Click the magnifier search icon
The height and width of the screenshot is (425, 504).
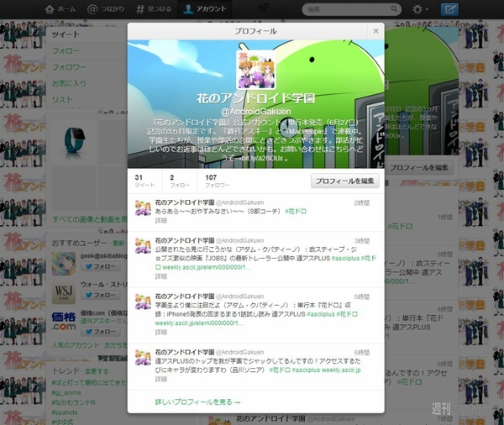[394, 9]
